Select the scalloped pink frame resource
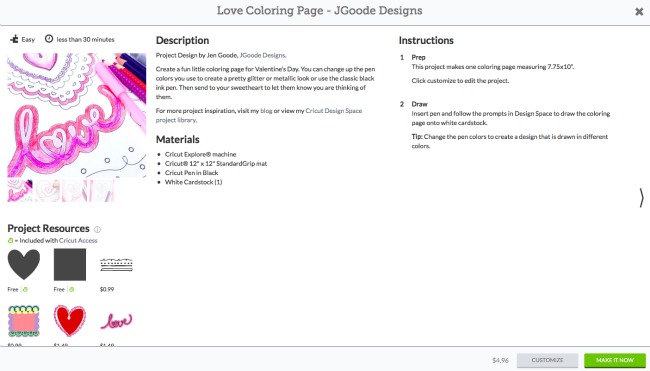Viewport: 650px width, 371px height. 24,321
